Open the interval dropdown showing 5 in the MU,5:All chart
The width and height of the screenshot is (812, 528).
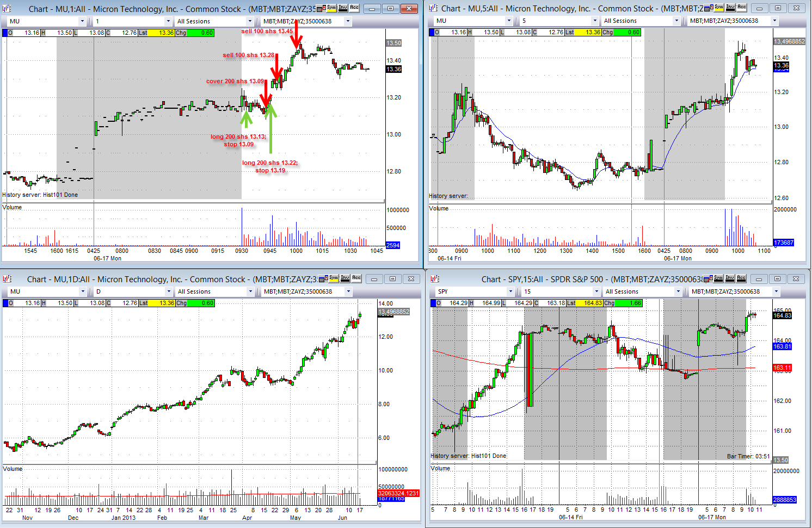coord(595,21)
